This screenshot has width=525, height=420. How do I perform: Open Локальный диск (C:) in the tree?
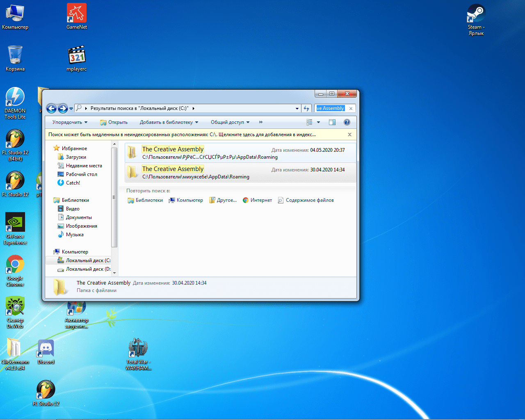84,260
